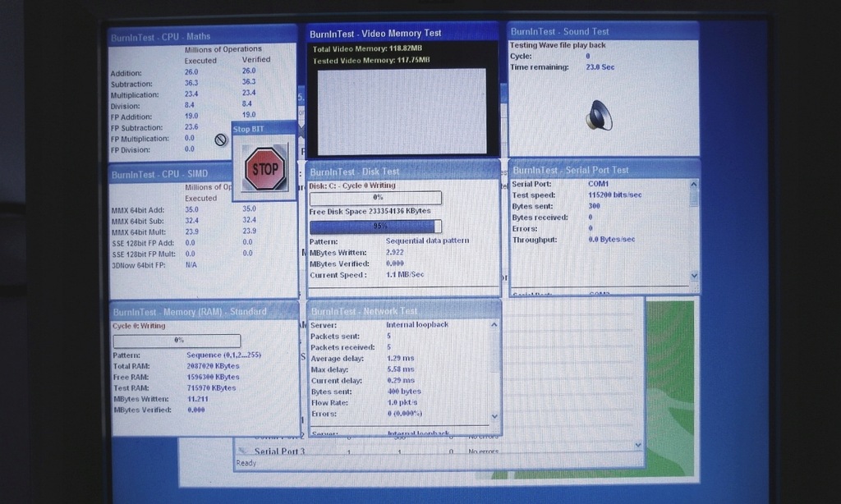The image size is (841, 504).
Task: Click the 'SSE 128bit FP Mult:' label
Action: click(x=144, y=254)
